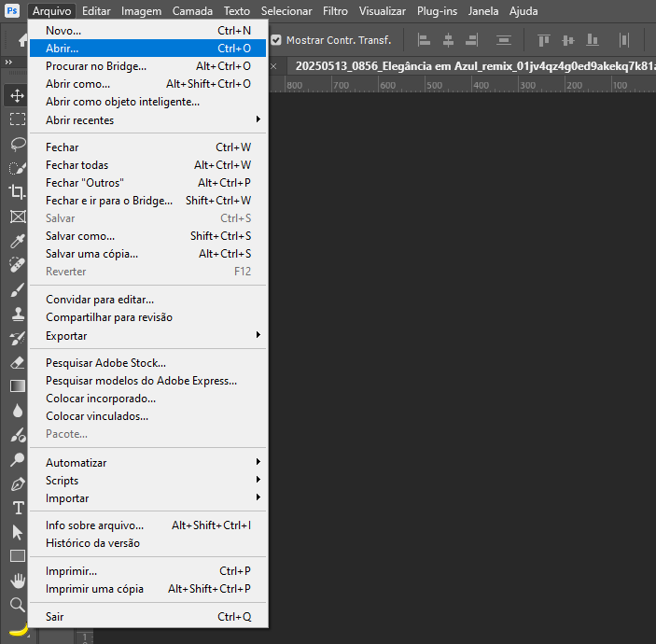The image size is (656, 644).
Task: Align left edges in options bar
Action: pos(424,40)
